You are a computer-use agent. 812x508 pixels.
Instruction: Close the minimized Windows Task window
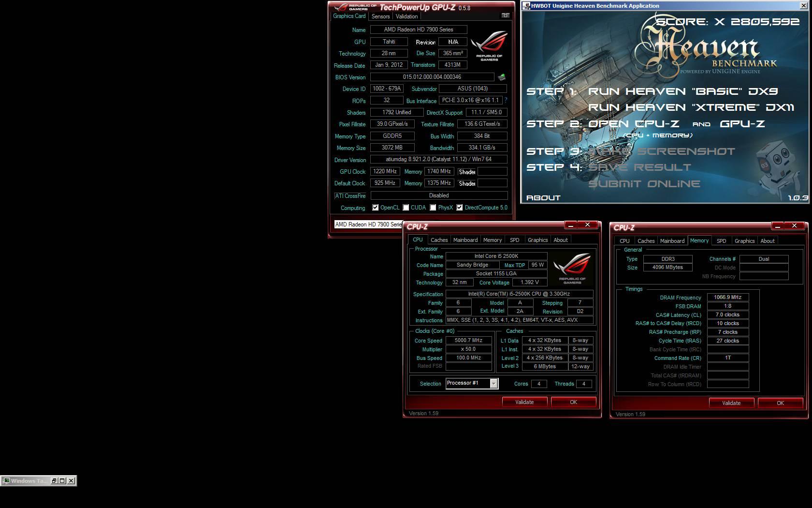click(x=71, y=480)
